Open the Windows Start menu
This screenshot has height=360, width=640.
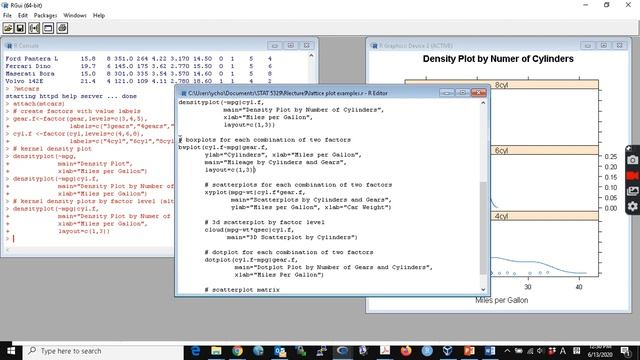tap(11, 351)
